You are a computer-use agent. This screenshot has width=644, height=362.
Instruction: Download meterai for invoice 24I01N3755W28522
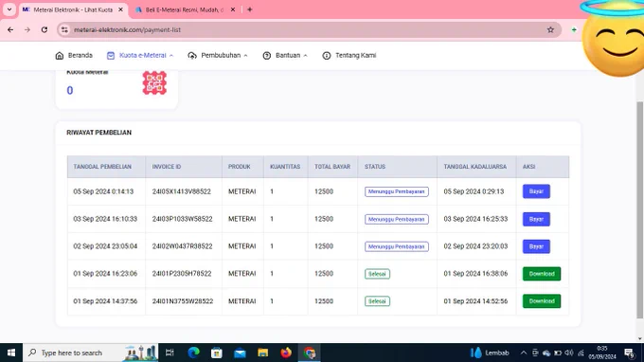click(542, 301)
